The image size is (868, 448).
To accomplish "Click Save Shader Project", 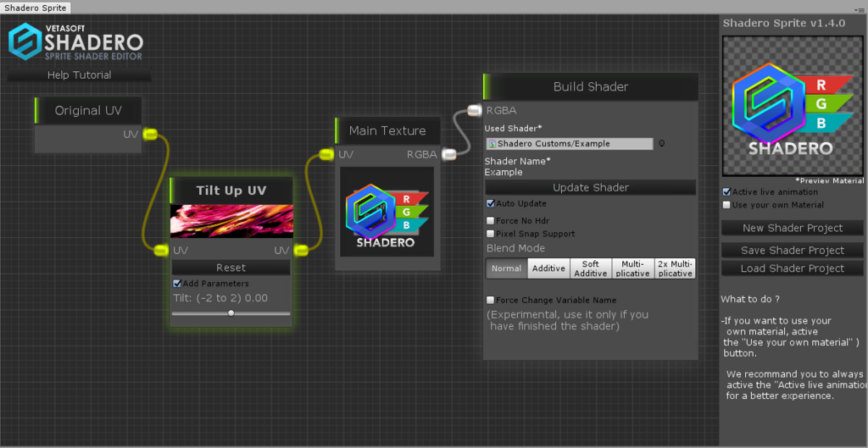I will pyautogui.click(x=793, y=251).
